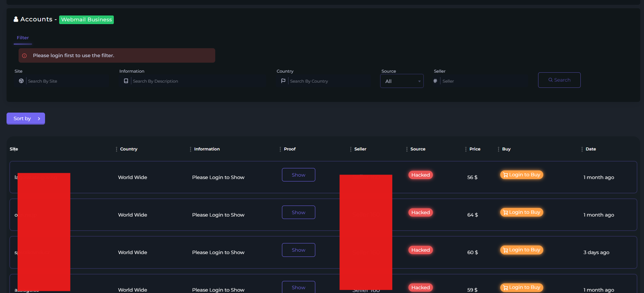
Task: Click the flag icon in Country field
Action: click(x=283, y=81)
